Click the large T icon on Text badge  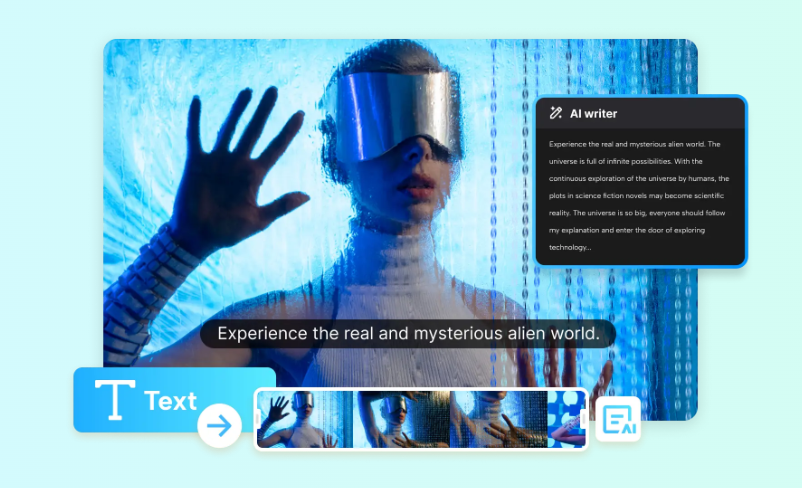[x=115, y=400]
